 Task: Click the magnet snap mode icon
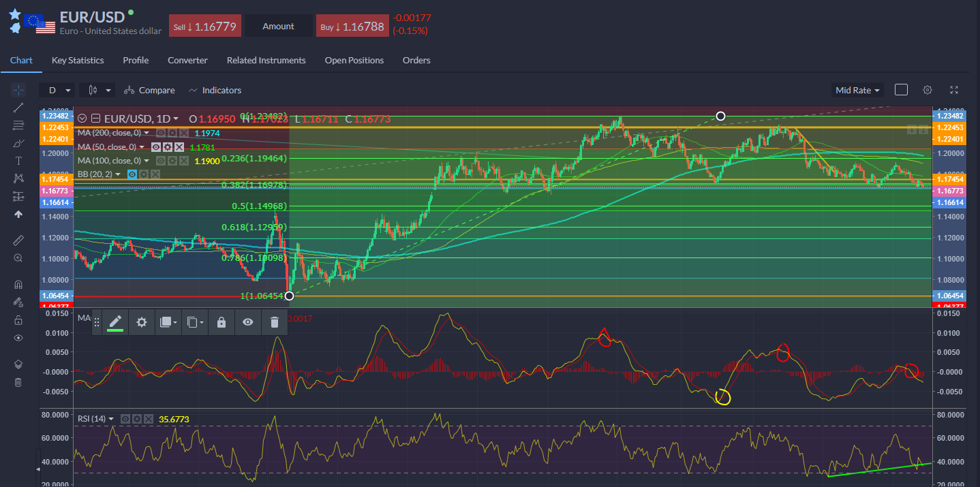18,285
